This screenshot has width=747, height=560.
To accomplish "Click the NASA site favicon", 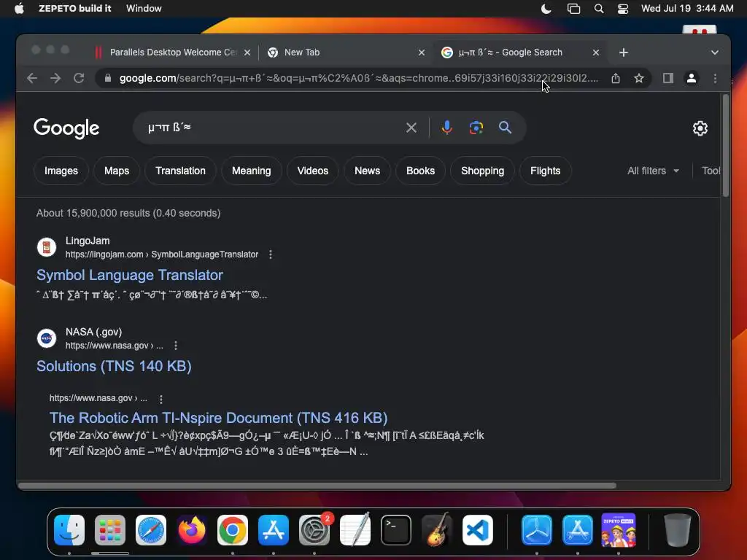I will point(47,338).
